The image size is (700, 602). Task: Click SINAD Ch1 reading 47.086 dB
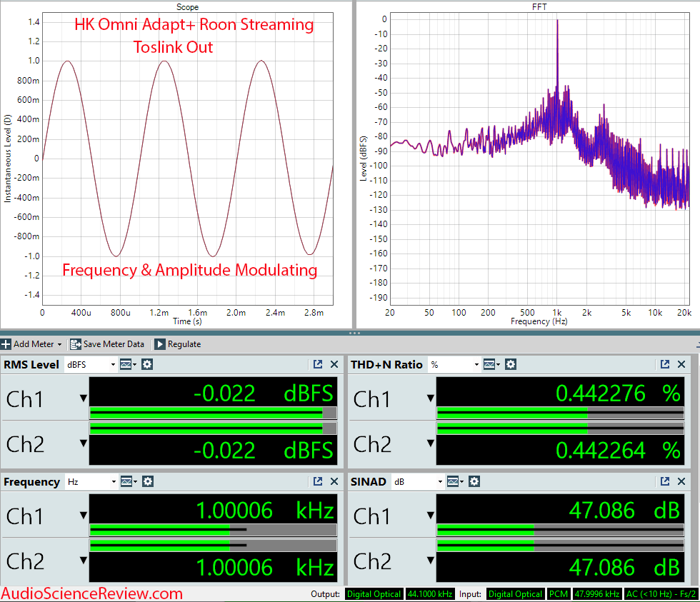tap(624, 511)
